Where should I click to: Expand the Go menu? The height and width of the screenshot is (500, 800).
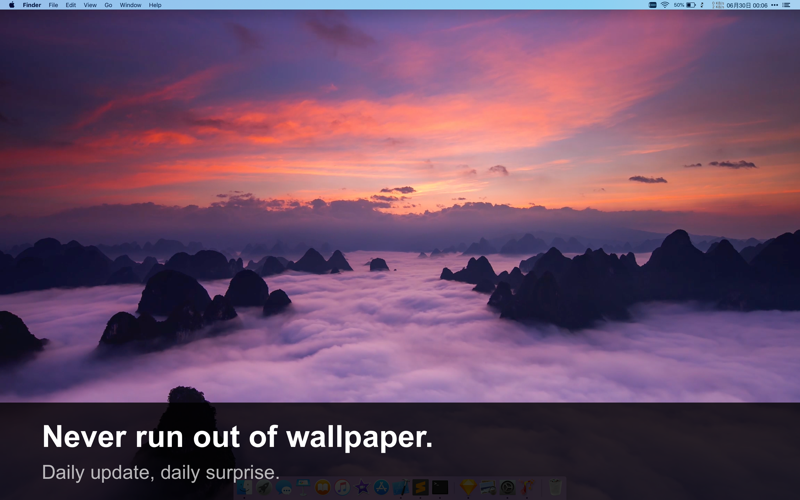(x=108, y=5)
